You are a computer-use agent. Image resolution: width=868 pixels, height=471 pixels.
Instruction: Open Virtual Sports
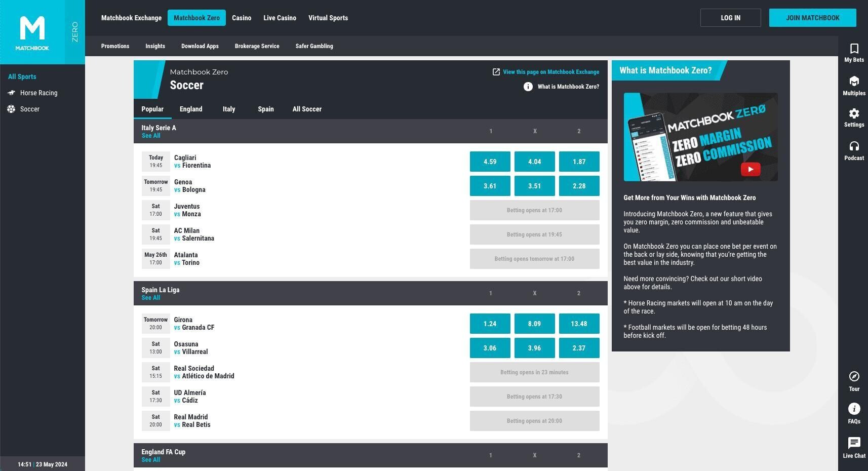click(x=328, y=18)
